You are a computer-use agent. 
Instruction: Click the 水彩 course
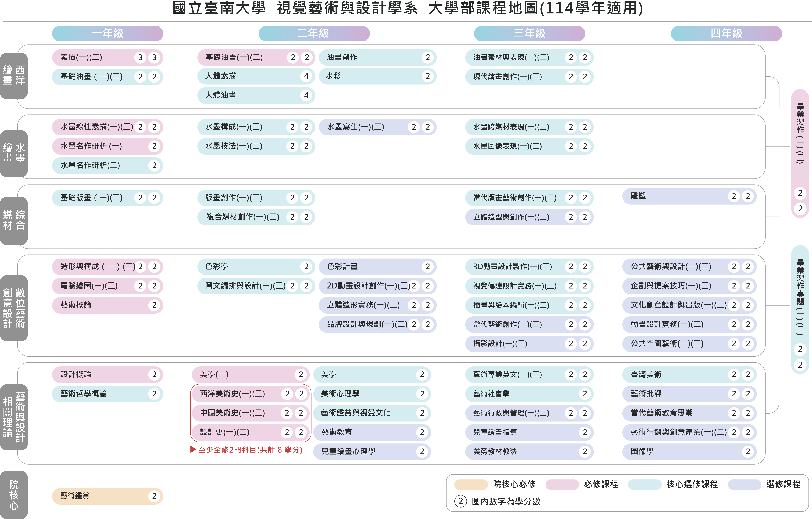[x=378, y=76]
